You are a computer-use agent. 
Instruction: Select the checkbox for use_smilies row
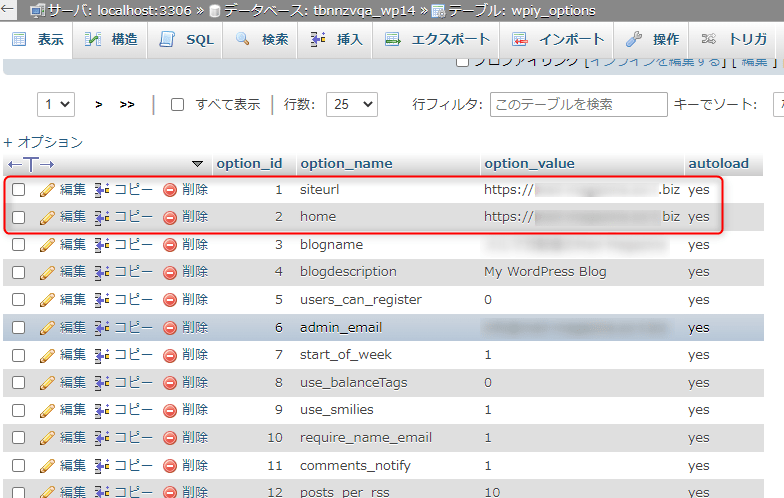18,410
